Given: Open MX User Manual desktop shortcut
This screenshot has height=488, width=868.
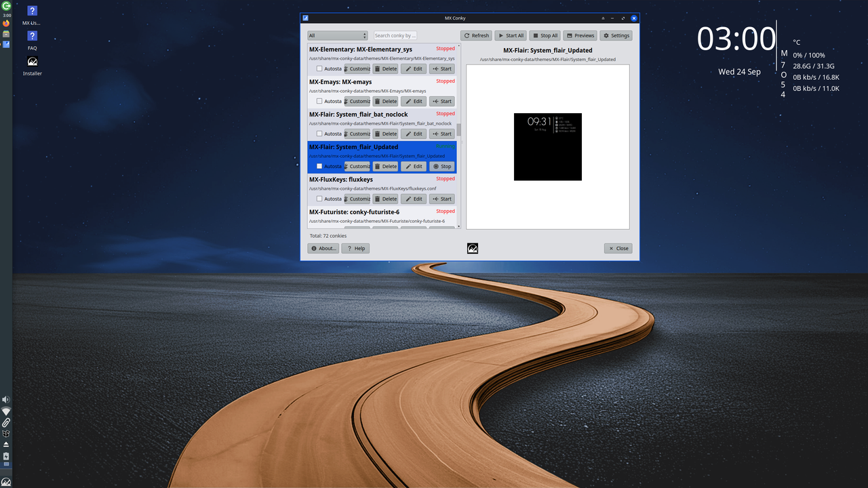Looking at the screenshot, I should (x=32, y=16).
